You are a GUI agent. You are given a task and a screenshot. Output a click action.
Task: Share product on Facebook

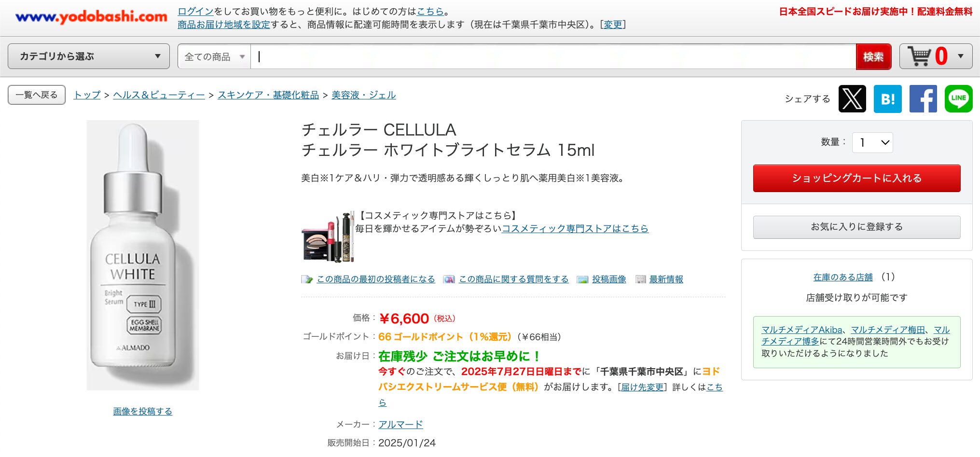[x=923, y=99]
